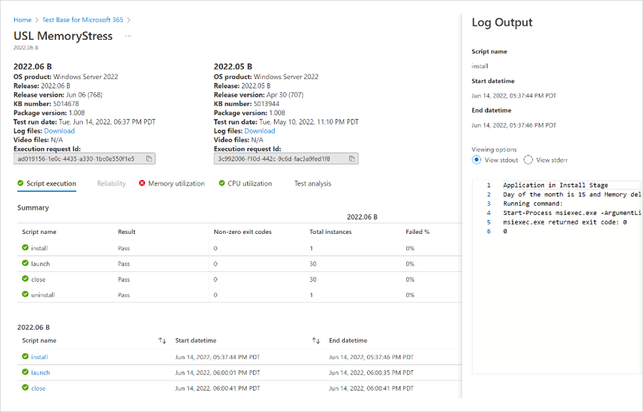Sort by Script name column arrows
This screenshot has height=412, width=643.
pyautogui.click(x=162, y=341)
